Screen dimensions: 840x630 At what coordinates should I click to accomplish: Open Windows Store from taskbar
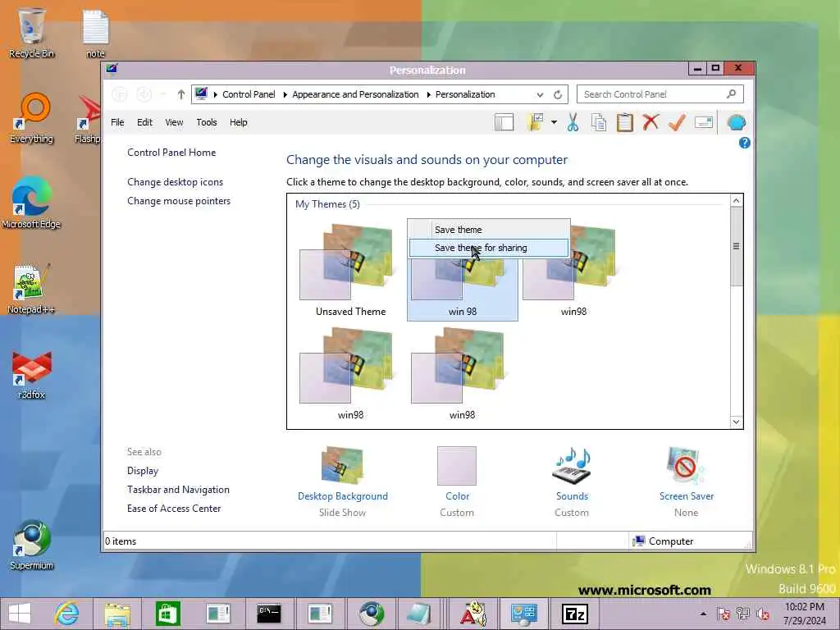tap(167, 614)
